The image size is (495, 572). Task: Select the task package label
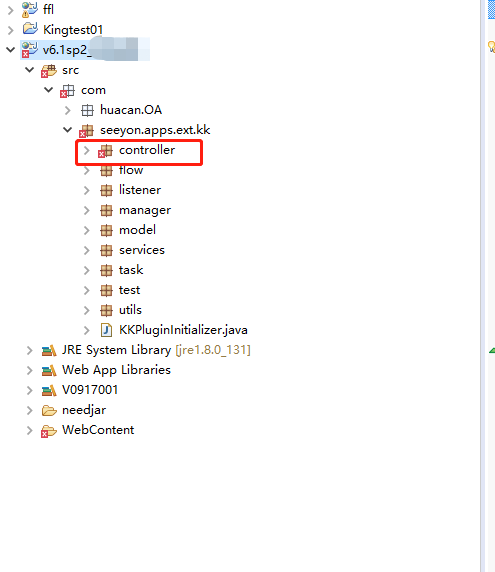click(x=131, y=270)
